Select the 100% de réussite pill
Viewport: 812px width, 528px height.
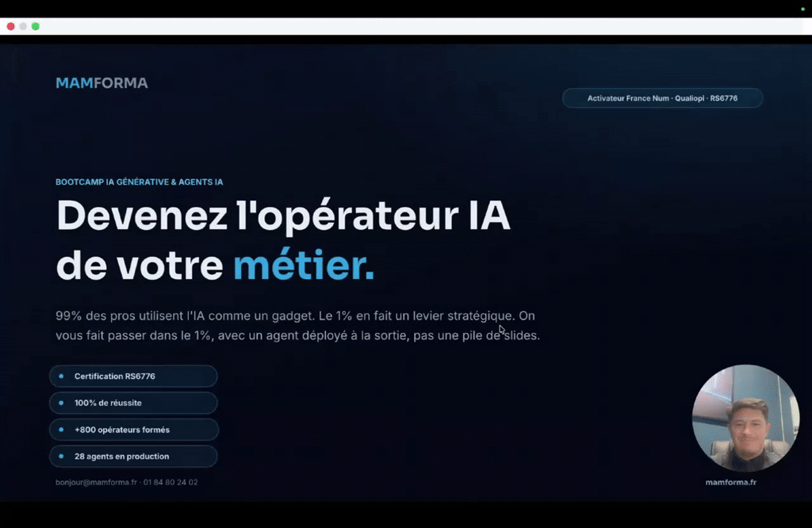click(x=133, y=403)
